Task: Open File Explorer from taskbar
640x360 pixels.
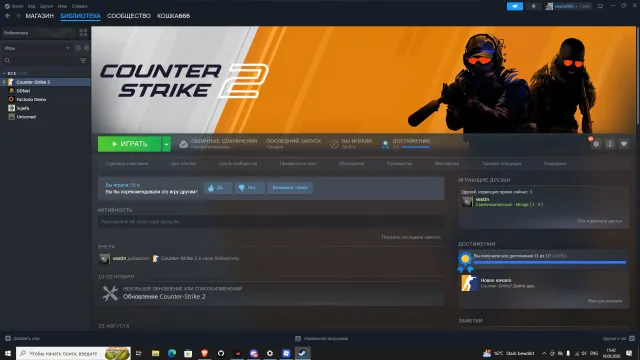Action: click(x=155, y=353)
